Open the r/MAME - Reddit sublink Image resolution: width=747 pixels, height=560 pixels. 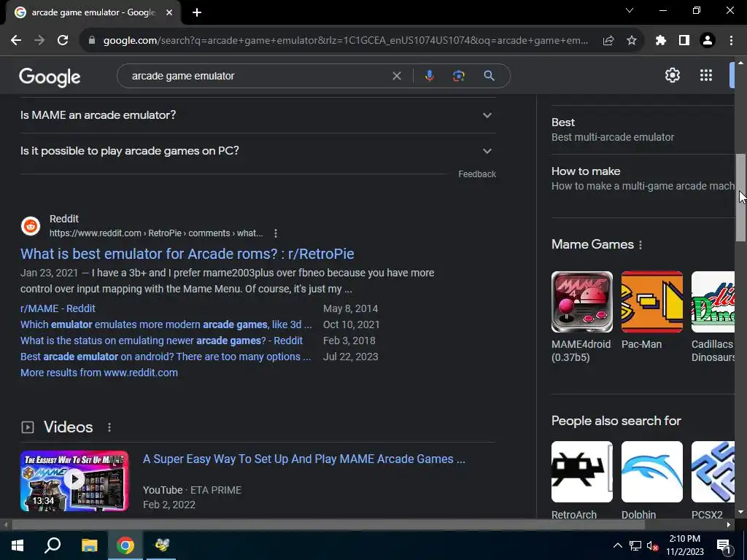click(x=58, y=308)
